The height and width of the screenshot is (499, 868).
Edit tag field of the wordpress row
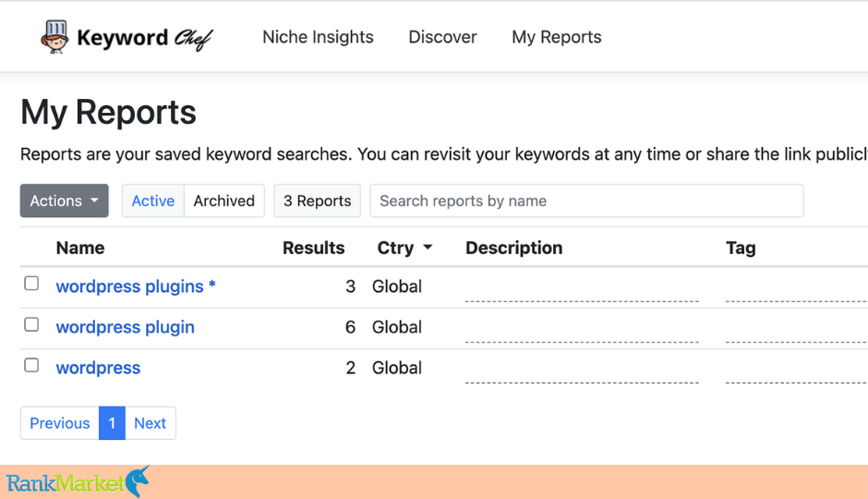(x=797, y=371)
